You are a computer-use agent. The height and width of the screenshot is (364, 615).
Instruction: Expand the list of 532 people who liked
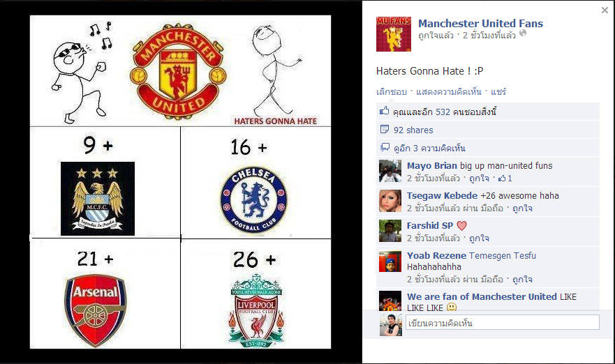[x=445, y=112]
